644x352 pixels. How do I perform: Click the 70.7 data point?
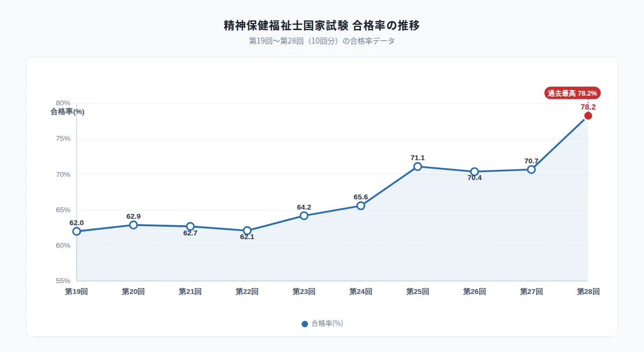[x=531, y=169]
